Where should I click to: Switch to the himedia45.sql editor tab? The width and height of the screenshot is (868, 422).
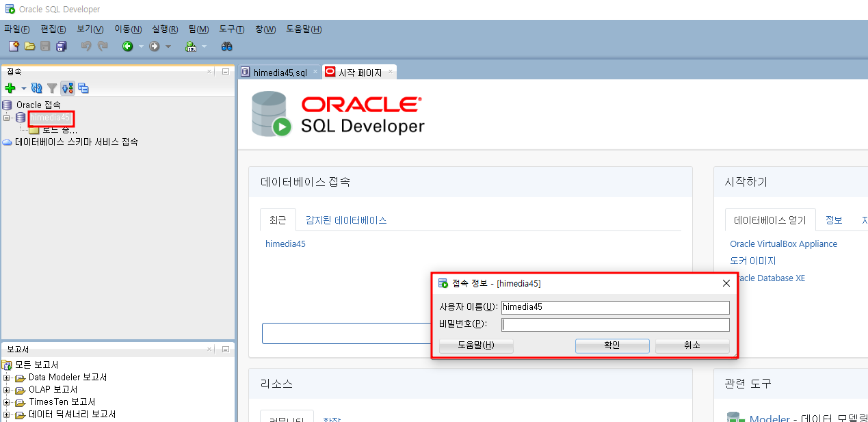coord(280,72)
